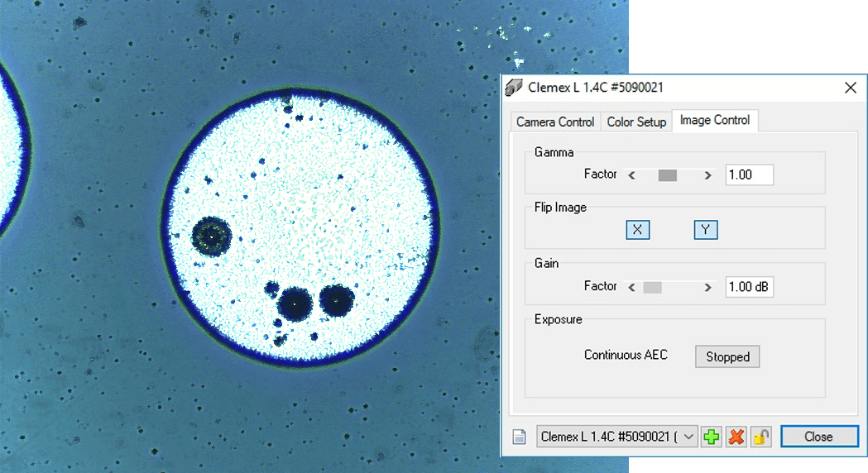The width and height of the screenshot is (868, 473).
Task: Increase Gain Factor with right arrow
Action: (x=707, y=288)
